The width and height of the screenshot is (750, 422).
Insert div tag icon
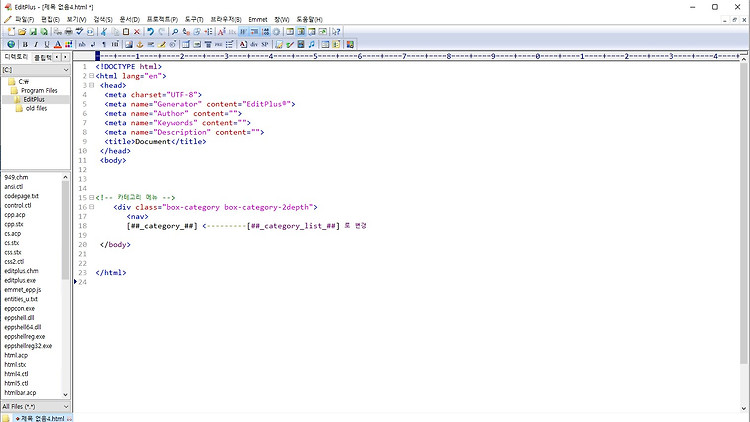[254, 44]
